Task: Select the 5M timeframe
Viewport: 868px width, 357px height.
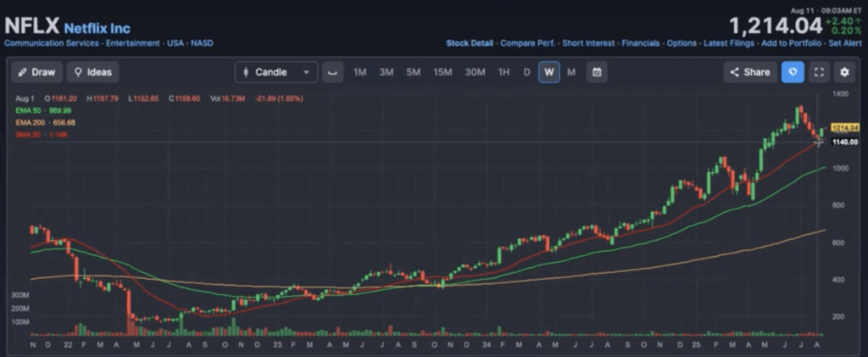Action: tap(414, 72)
